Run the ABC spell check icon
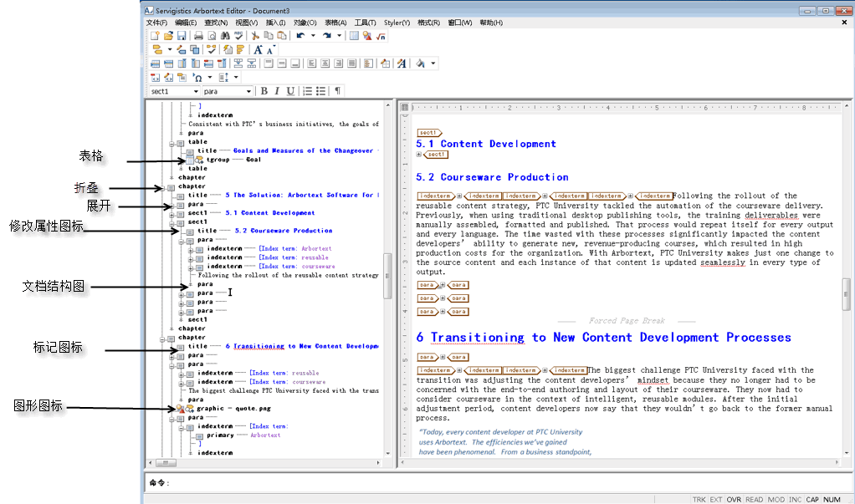This screenshot has height=504, width=855. coord(238,36)
